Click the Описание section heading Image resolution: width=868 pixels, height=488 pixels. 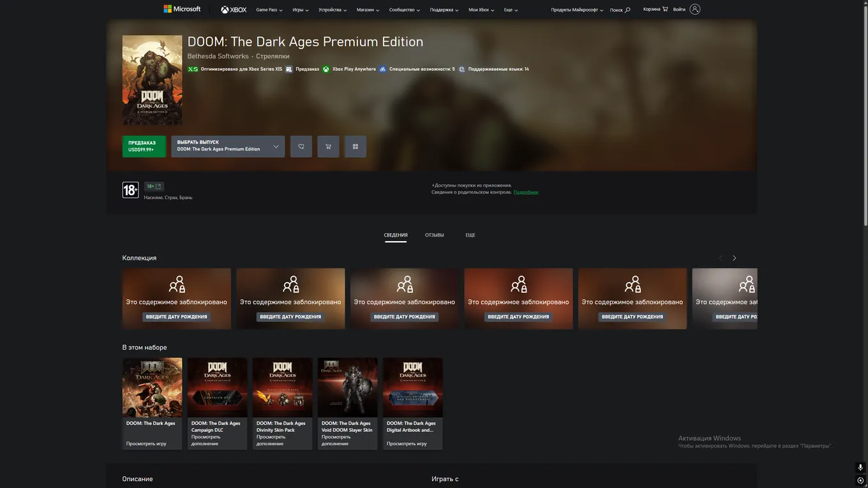coord(137,479)
